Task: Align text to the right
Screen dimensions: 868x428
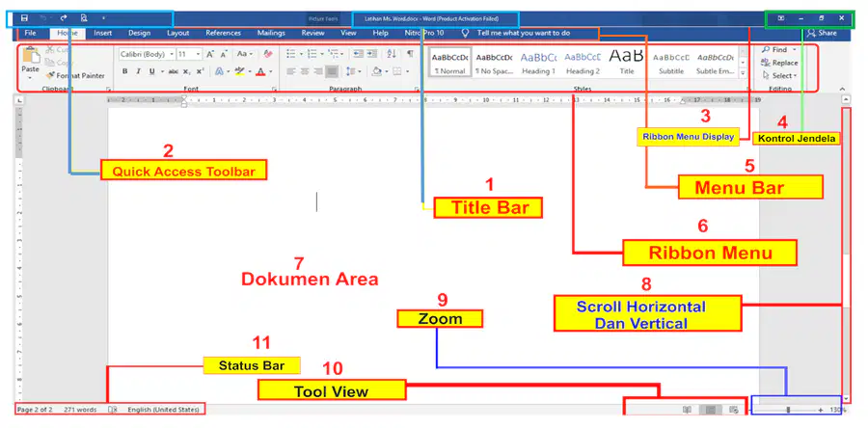Action: (318, 71)
